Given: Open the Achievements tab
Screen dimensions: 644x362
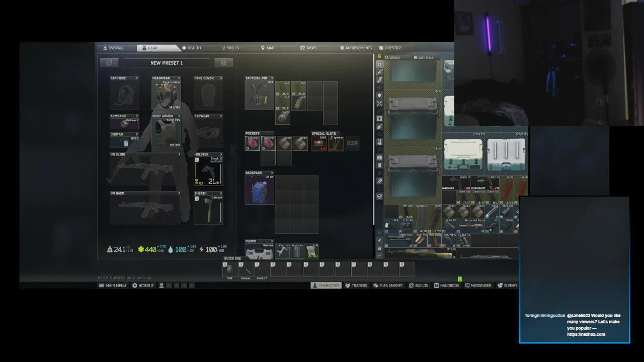Looking at the screenshot, I should [356, 48].
